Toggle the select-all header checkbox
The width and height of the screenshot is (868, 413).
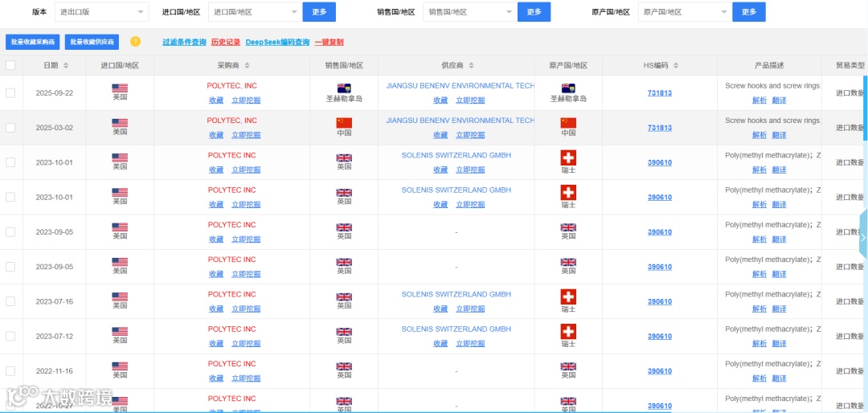point(10,65)
